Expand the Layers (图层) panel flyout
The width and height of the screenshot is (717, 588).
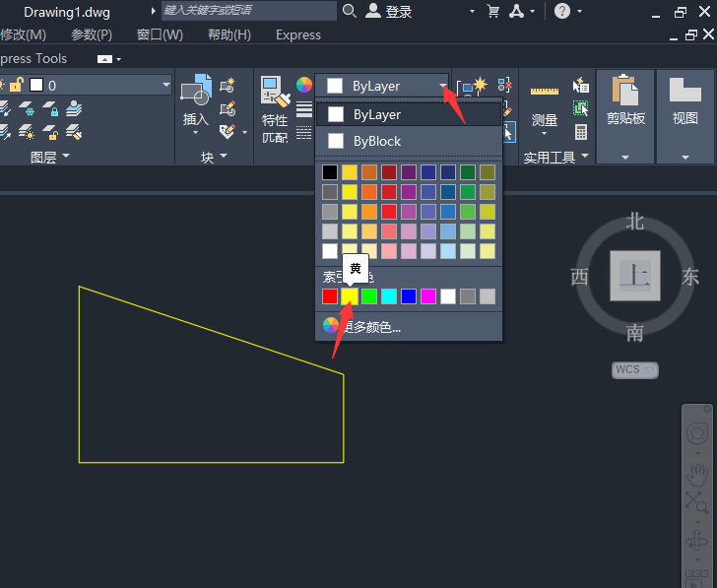coord(50,157)
